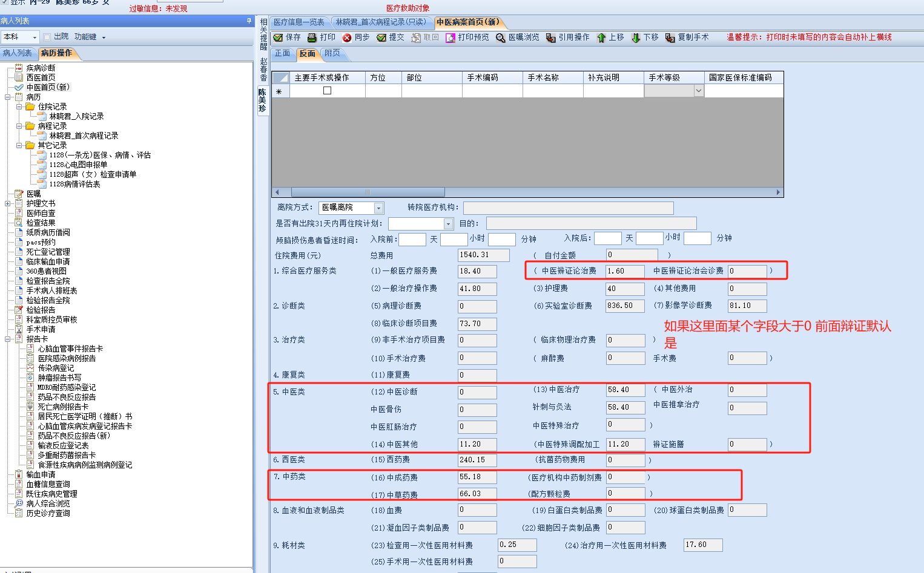Viewport: 924px width, 573px height.
Task: Select the 反面 page tab
Action: tap(308, 54)
